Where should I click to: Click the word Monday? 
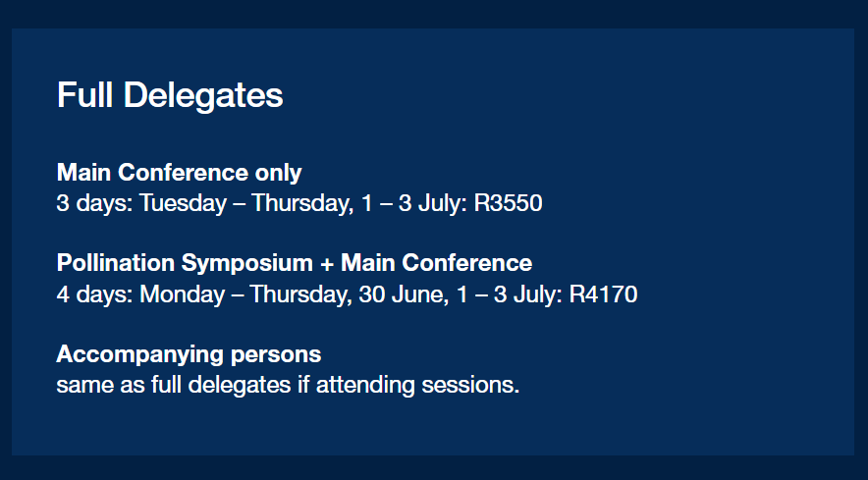182,293
